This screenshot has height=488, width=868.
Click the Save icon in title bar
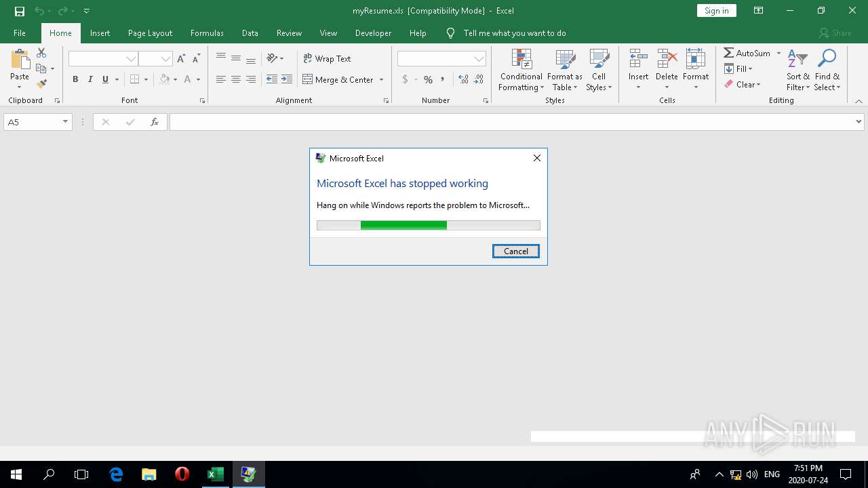coord(20,11)
